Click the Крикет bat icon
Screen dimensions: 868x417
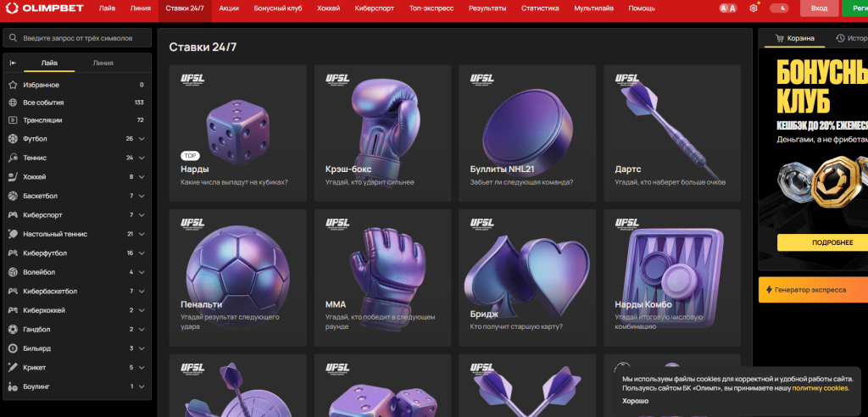click(14, 368)
